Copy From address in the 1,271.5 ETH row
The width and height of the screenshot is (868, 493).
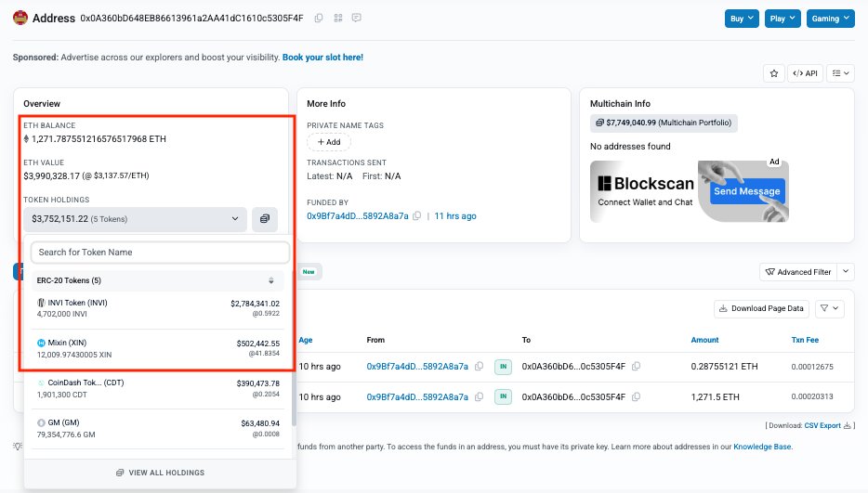480,396
